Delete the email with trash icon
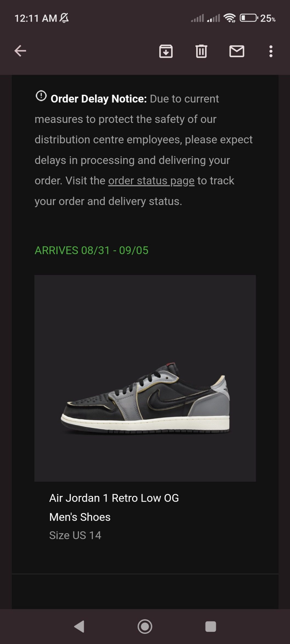 tap(201, 51)
